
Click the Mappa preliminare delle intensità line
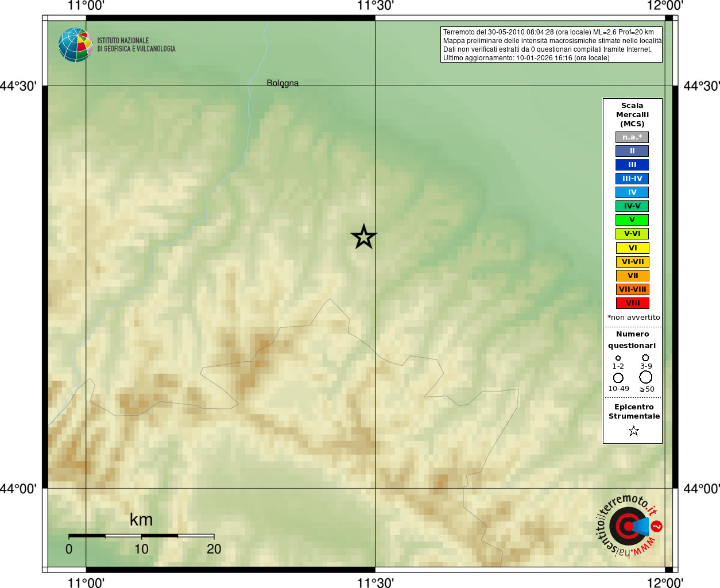click(x=552, y=41)
